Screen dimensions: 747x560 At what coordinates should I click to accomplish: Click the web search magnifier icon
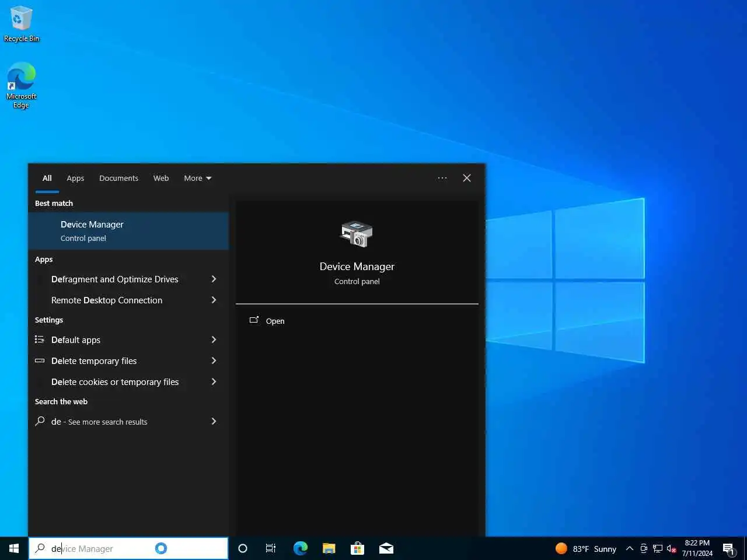click(40, 421)
